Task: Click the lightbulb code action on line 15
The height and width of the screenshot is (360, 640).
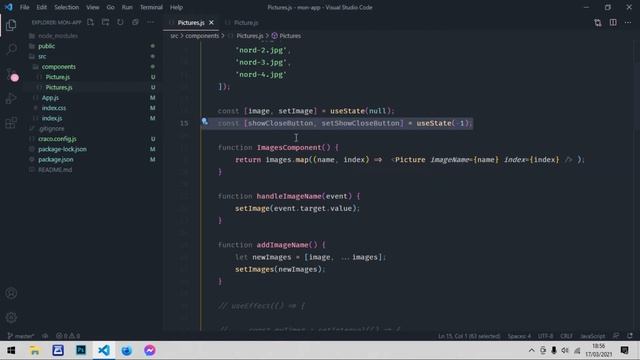Action: 204,122
